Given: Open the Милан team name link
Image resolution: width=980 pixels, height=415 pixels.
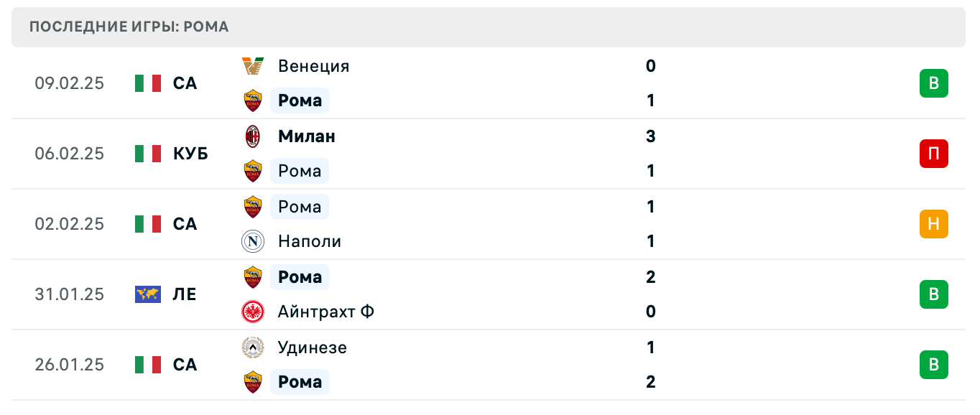Looking at the screenshot, I should coord(306,136).
